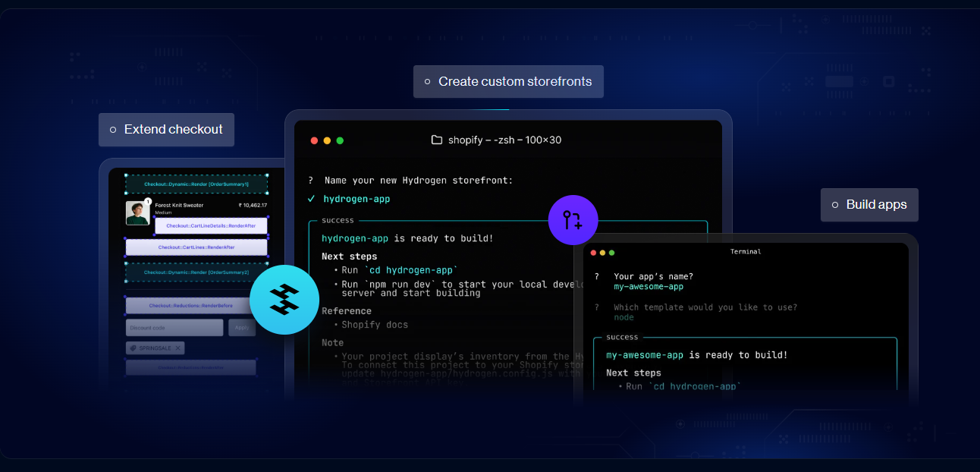This screenshot has height=472, width=980.
Task: Click the tag icon on SPRINGSALE chip
Action: [132, 348]
